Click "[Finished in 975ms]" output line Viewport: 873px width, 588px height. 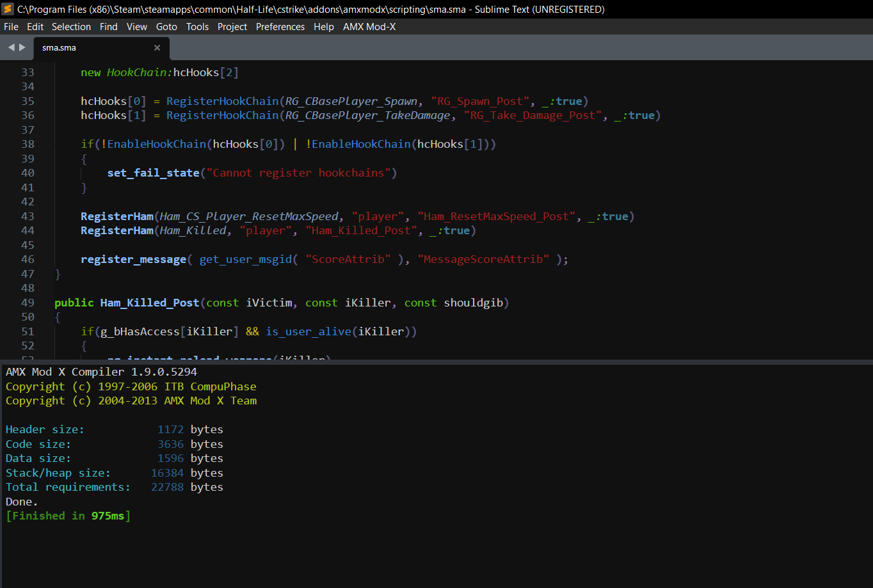coord(68,516)
